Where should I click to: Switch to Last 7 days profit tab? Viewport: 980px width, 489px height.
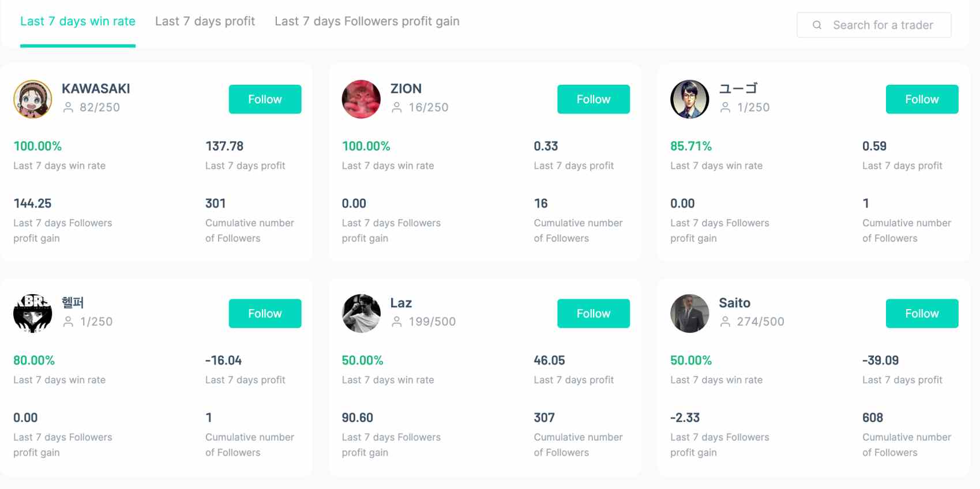[205, 21]
